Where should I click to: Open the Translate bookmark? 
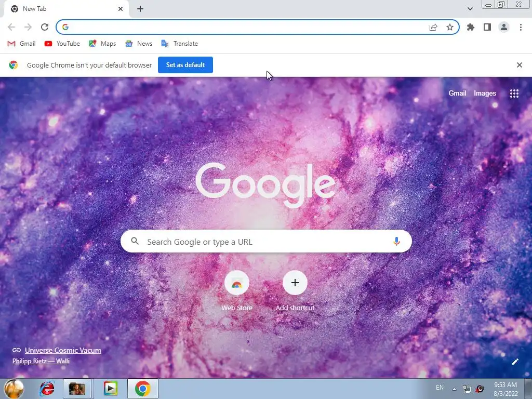pyautogui.click(x=179, y=44)
